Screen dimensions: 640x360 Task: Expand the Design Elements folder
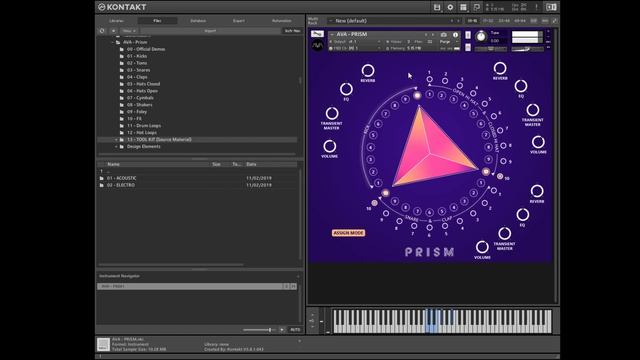(x=116, y=147)
